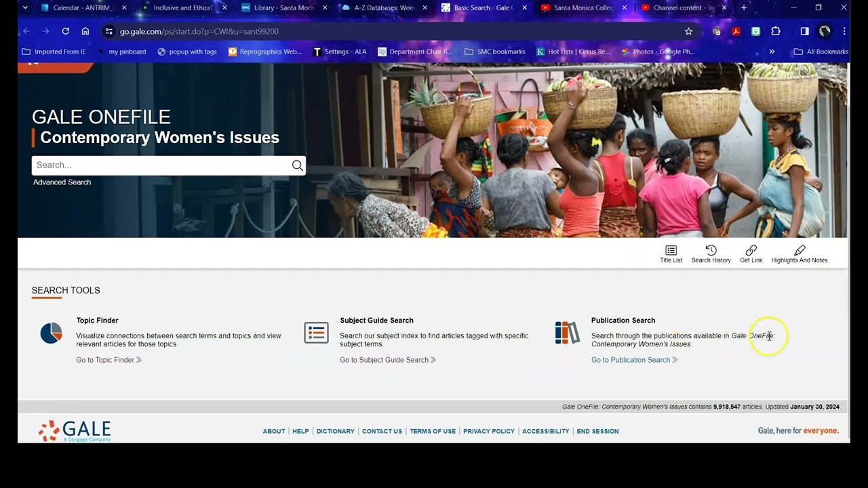Open Privacy Policy footer link
The width and height of the screenshot is (868, 488).
coord(489,431)
